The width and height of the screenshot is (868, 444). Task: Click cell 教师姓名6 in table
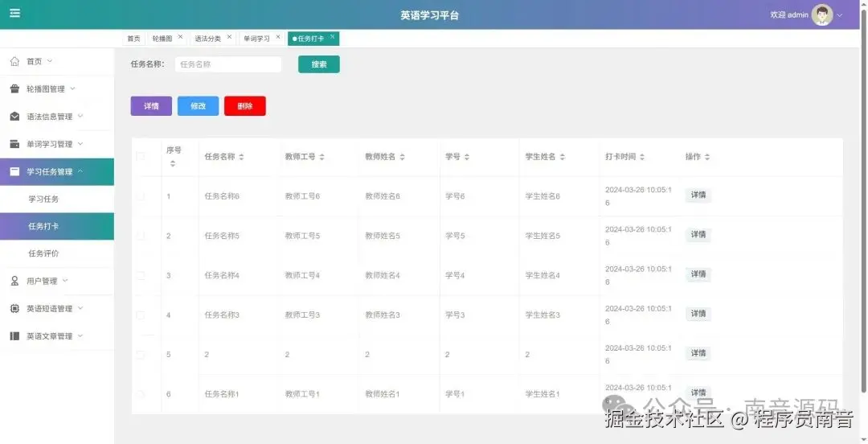[x=383, y=196]
